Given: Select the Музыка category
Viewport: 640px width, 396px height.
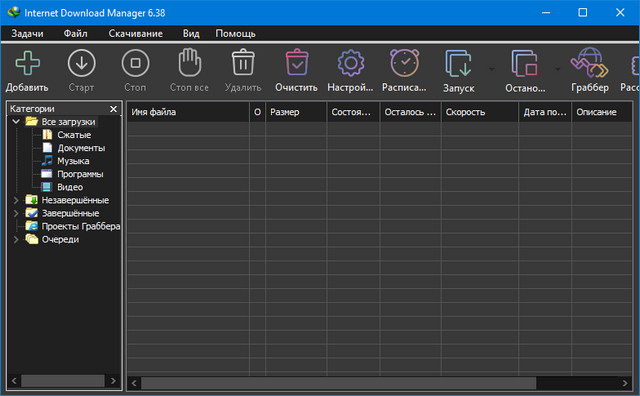Looking at the screenshot, I should (x=73, y=161).
